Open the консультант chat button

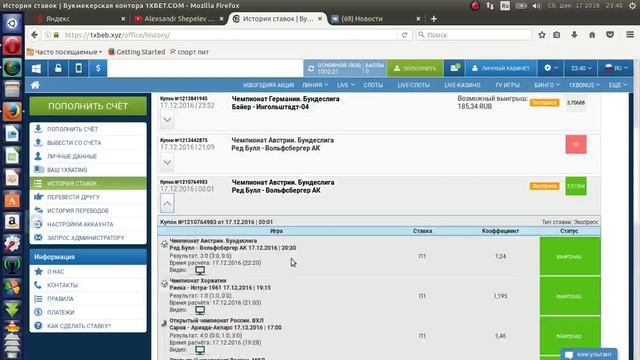(589, 354)
